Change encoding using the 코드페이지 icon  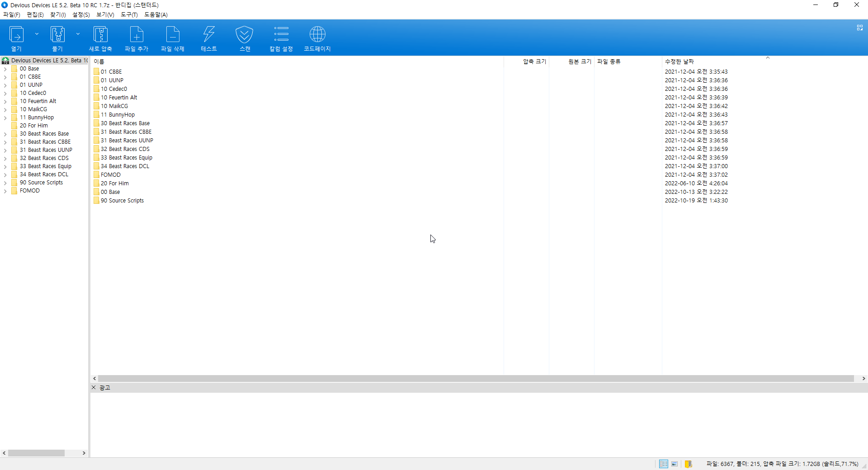[317, 38]
